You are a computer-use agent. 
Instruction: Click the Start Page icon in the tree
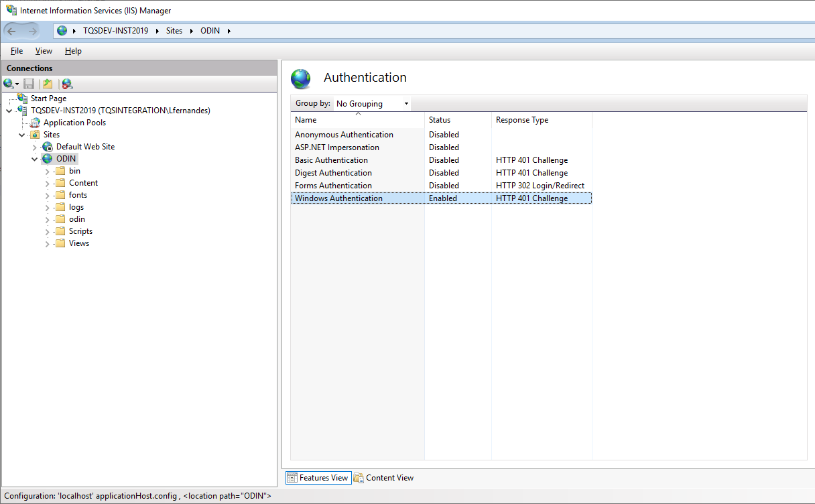23,99
